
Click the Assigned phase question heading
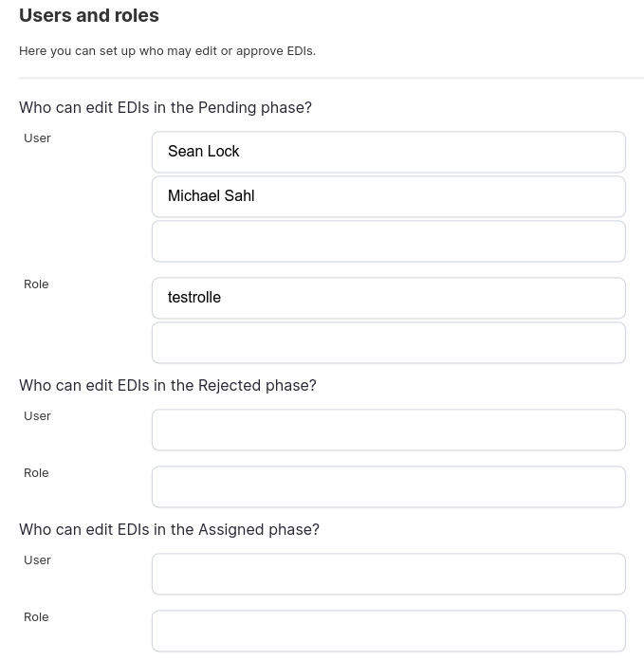point(169,530)
